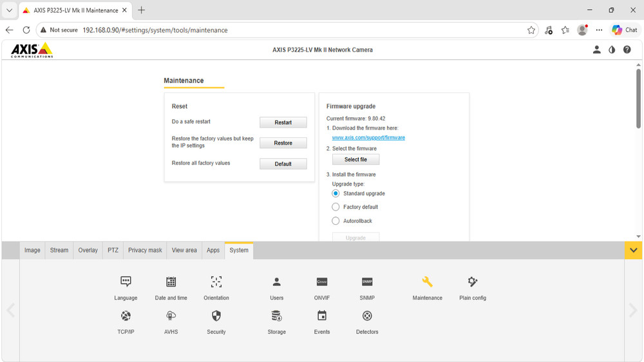
Task: Open the SNMP settings icon
Action: click(x=367, y=282)
